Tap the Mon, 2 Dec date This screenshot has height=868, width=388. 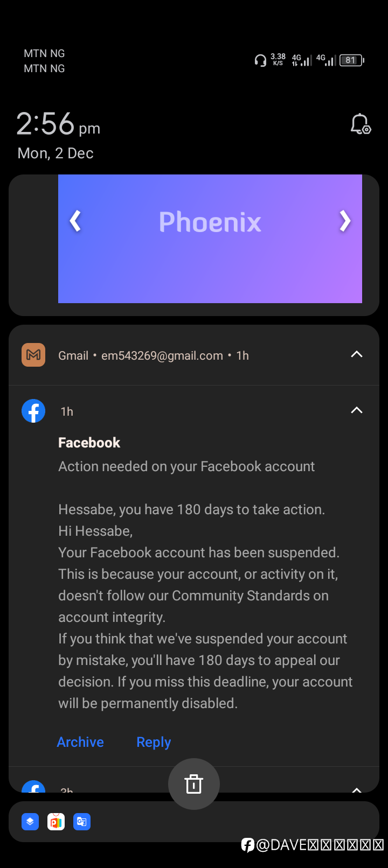click(x=56, y=153)
